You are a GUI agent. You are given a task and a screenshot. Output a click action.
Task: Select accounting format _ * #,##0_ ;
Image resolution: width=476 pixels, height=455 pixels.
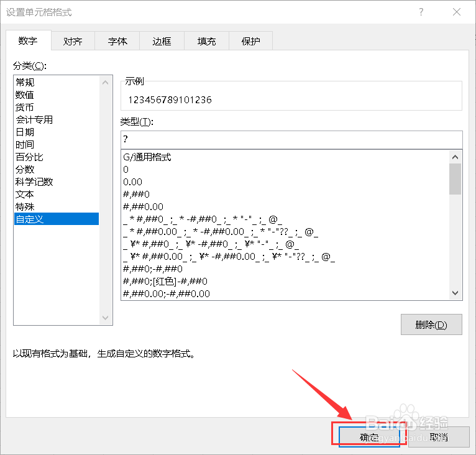pos(285,219)
